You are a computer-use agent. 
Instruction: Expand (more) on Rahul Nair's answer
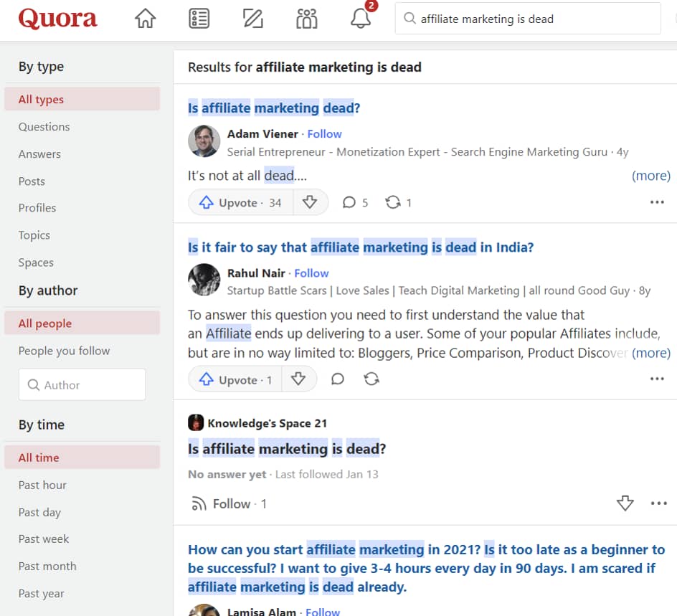coord(650,353)
